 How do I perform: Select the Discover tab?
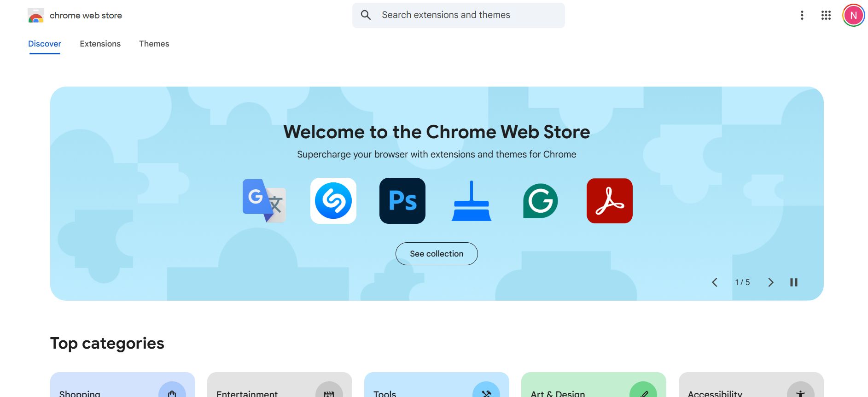pos(45,44)
